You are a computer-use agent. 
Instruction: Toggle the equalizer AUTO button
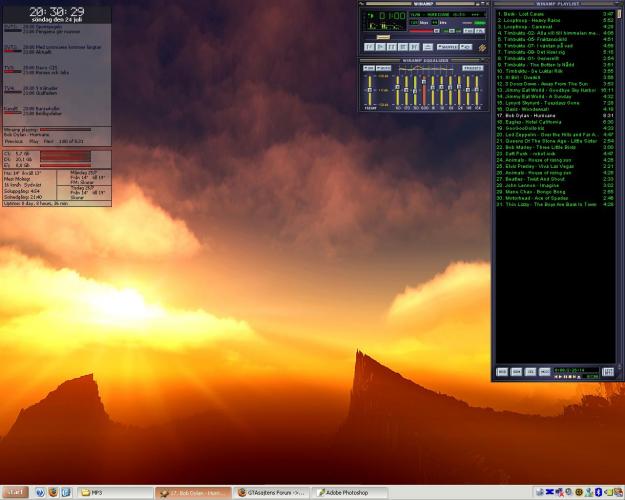pyautogui.click(x=383, y=68)
